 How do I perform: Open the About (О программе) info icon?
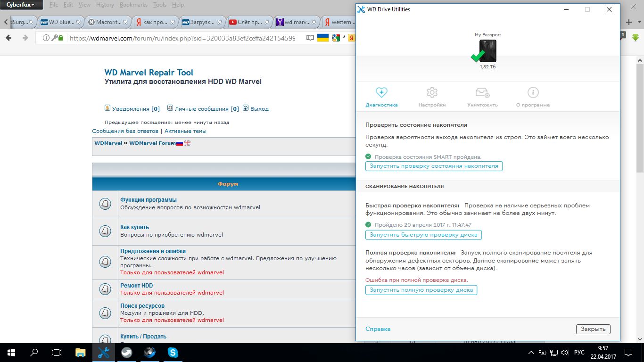click(x=533, y=92)
